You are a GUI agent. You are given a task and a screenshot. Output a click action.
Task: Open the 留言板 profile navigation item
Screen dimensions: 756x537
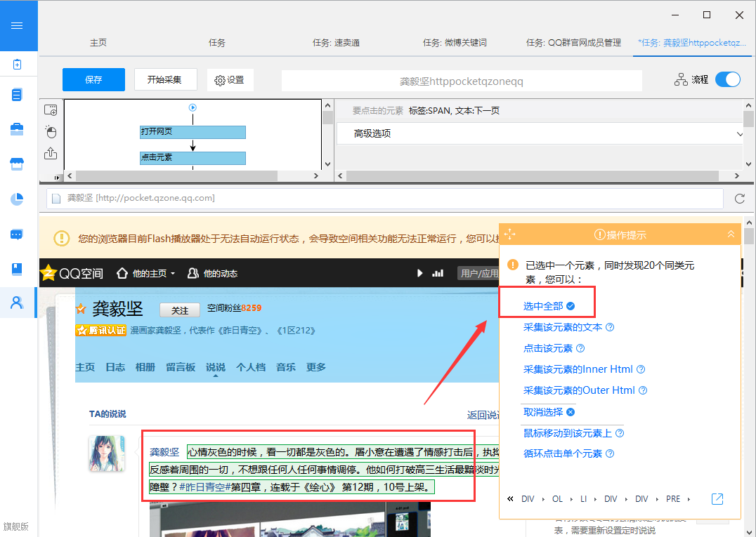click(181, 367)
